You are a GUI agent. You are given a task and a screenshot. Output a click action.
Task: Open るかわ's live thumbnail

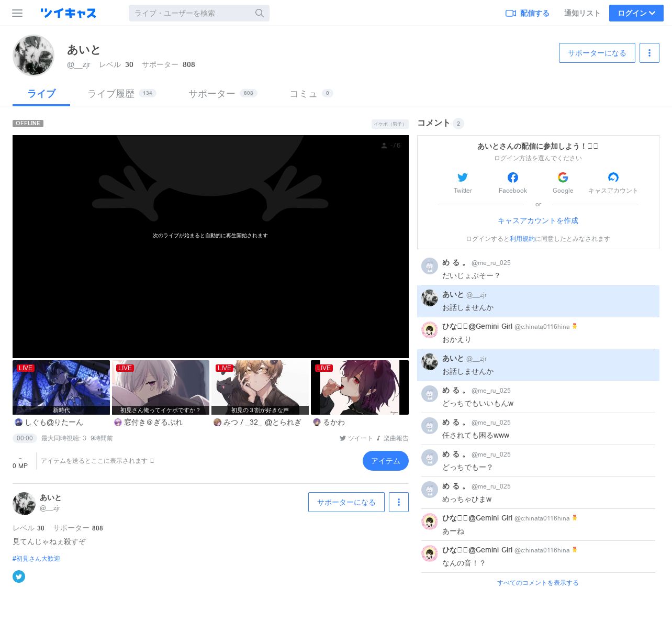360,387
